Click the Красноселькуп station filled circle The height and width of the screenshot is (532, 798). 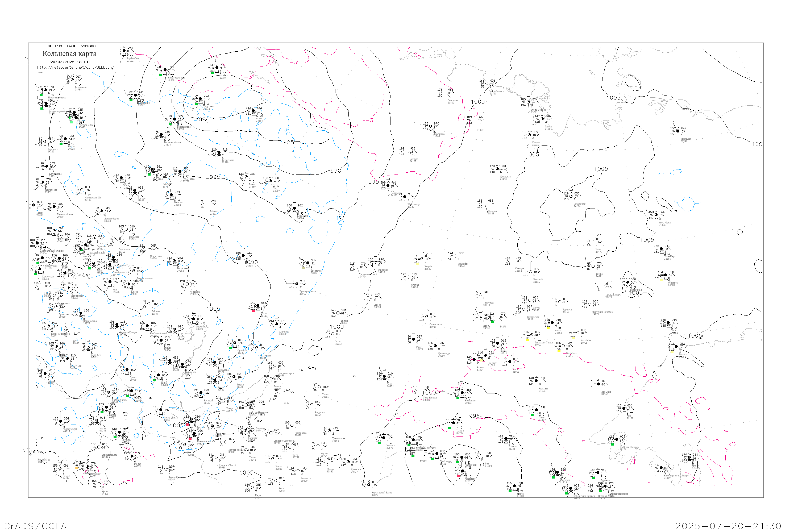pos(165,70)
